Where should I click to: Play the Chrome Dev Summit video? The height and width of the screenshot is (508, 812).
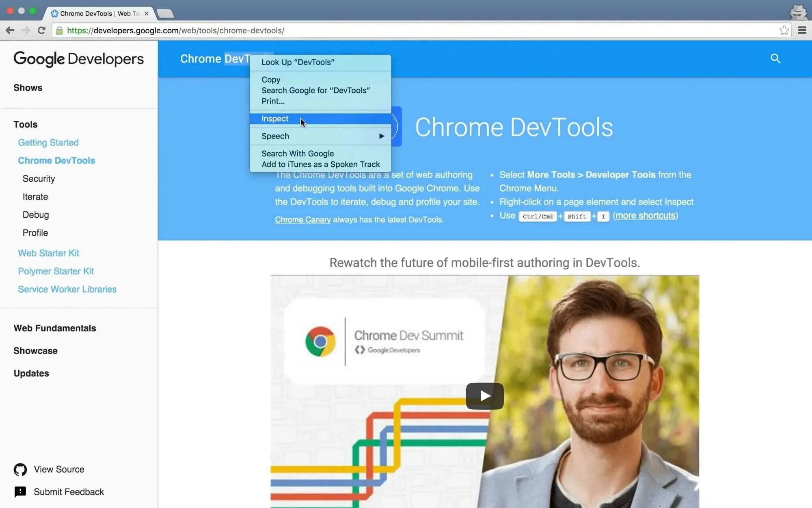(x=484, y=396)
